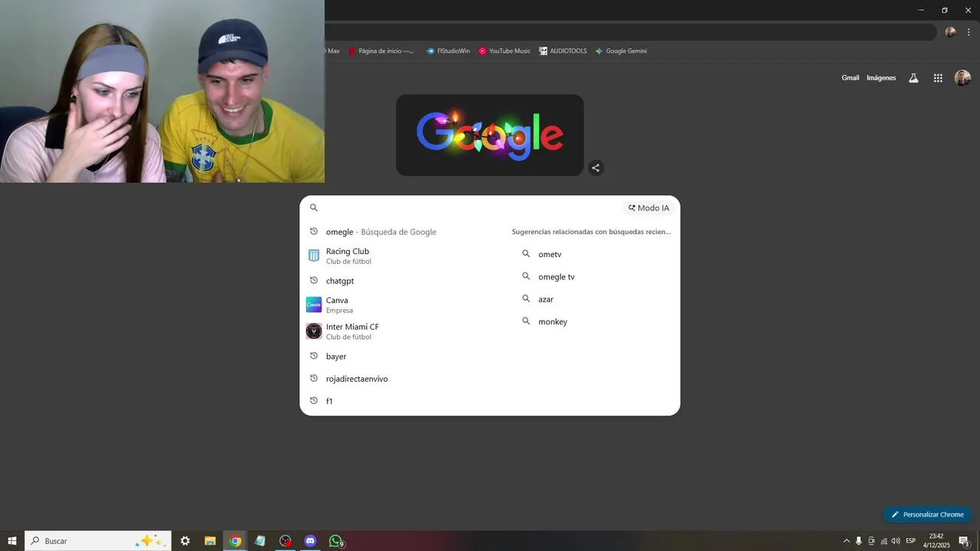Click history clock icon beside bayer
Viewport: 980px width, 551px height.
click(314, 356)
